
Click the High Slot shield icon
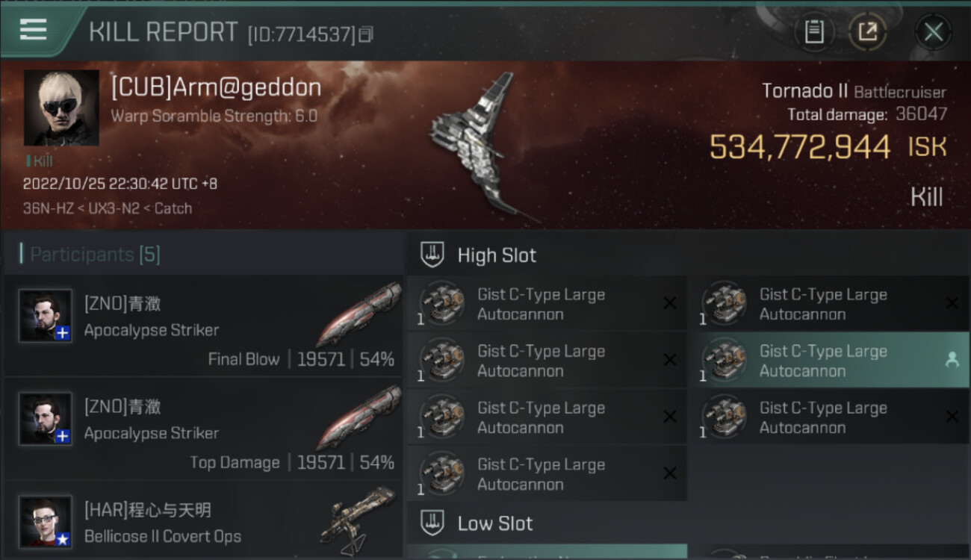(432, 255)
